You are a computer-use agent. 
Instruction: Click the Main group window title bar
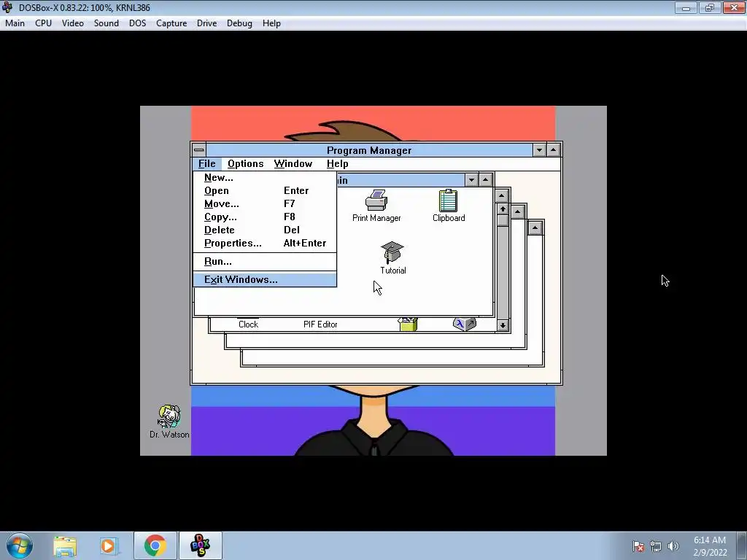(x=400, y=180)
